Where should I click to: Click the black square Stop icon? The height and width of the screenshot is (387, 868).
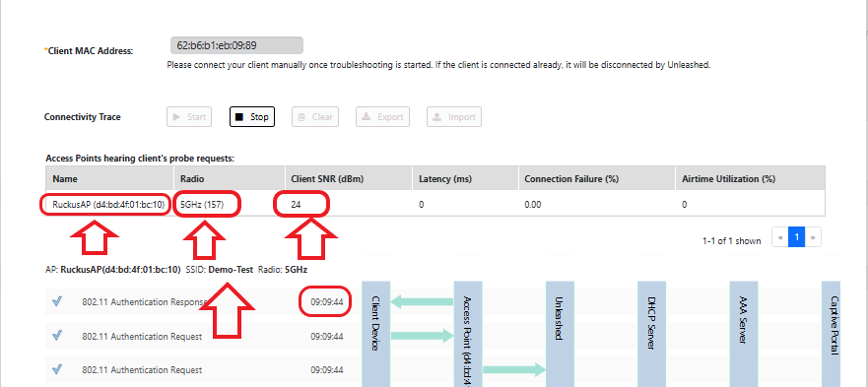pos(239,117)
